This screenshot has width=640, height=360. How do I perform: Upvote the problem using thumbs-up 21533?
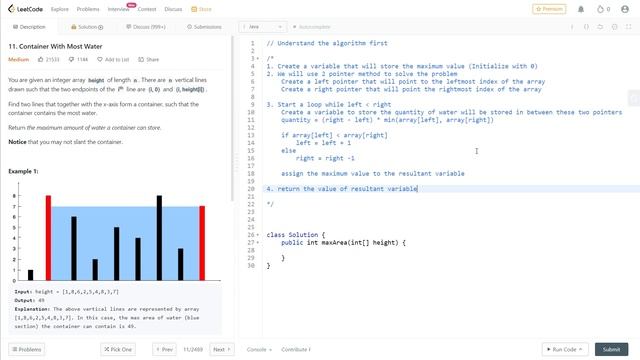tap(49, 60)
